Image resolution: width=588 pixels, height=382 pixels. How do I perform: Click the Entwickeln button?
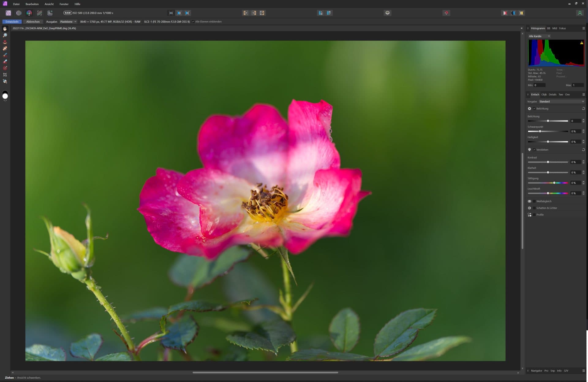12,21
